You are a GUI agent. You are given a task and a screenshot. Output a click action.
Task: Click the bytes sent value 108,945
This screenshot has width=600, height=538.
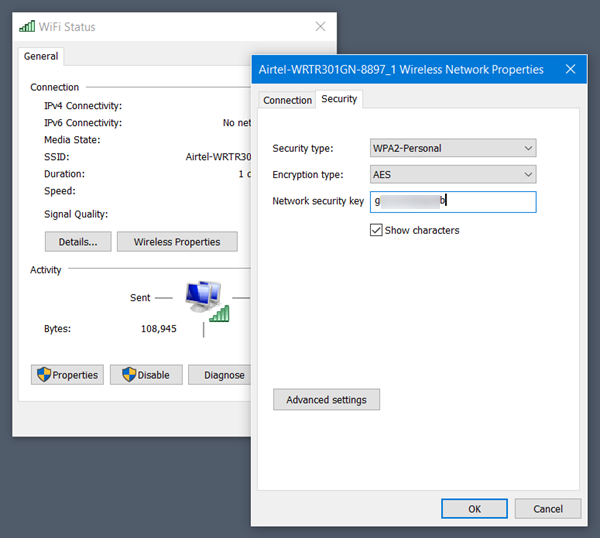[x=159, y=329]
